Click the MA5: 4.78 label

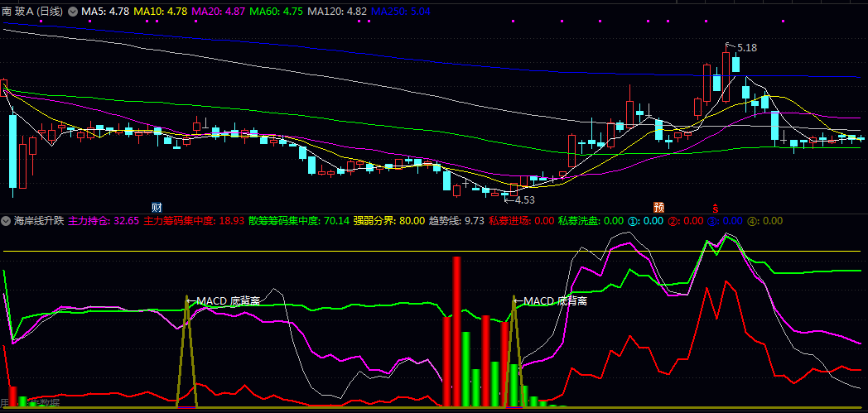coord(104,11)
